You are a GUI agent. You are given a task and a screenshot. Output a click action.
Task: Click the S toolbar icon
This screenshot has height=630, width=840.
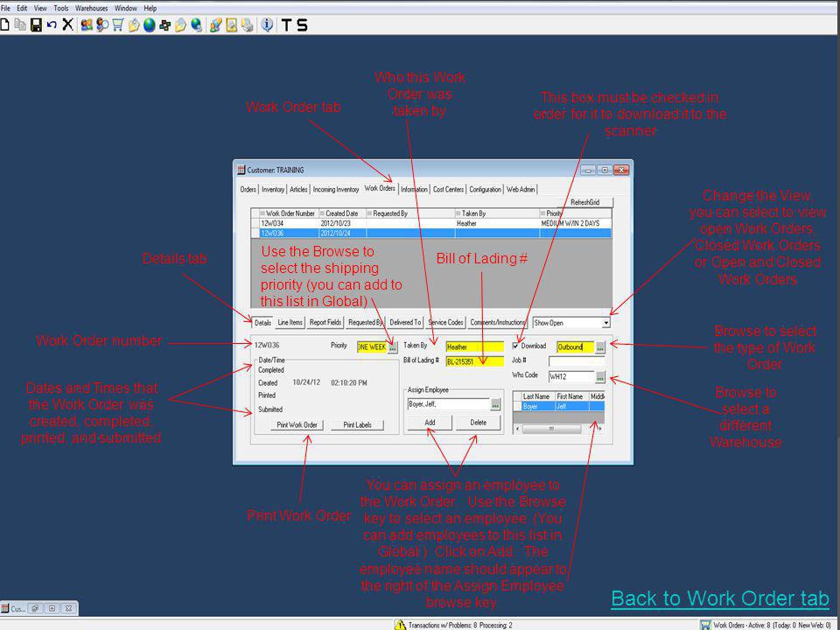point(302,24)
